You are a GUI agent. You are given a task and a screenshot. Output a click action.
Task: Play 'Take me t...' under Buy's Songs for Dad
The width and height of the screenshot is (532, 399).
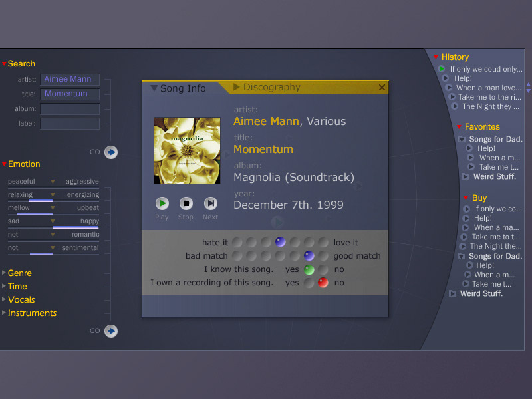point(466,284)
